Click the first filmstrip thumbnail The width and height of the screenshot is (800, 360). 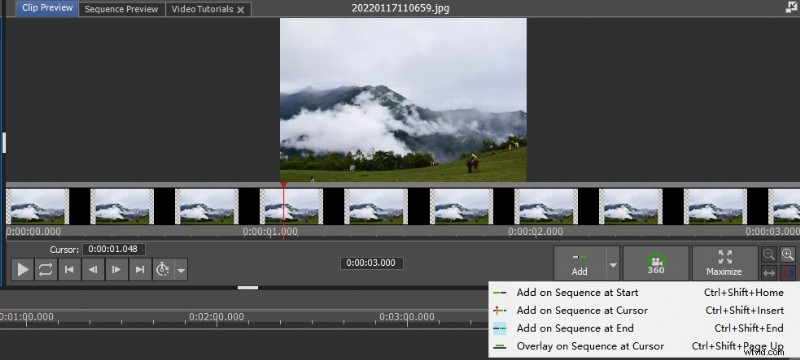pyautogui.click(x=37, y=207)
